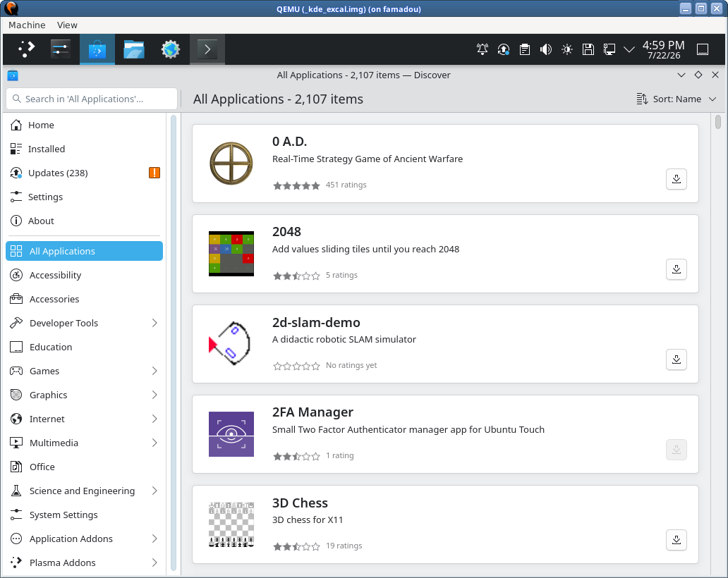Click Discover window icon in titlebar
Image resolution: width=728 pixels, height=578 pixels.
point(13,75)
